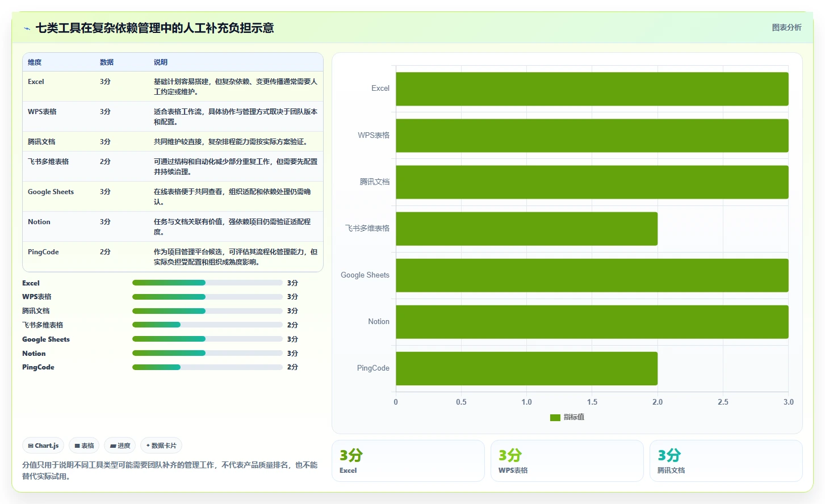The image size is (825, 504).
Task: Click the Excel bar in the chart
Action: click(x=592, y=89)
